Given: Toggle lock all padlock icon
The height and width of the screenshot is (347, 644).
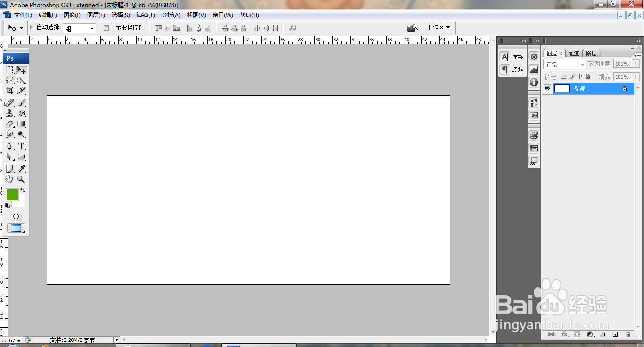Looking at the screenshot, I should pyautogui.click(x=588, y=76).
